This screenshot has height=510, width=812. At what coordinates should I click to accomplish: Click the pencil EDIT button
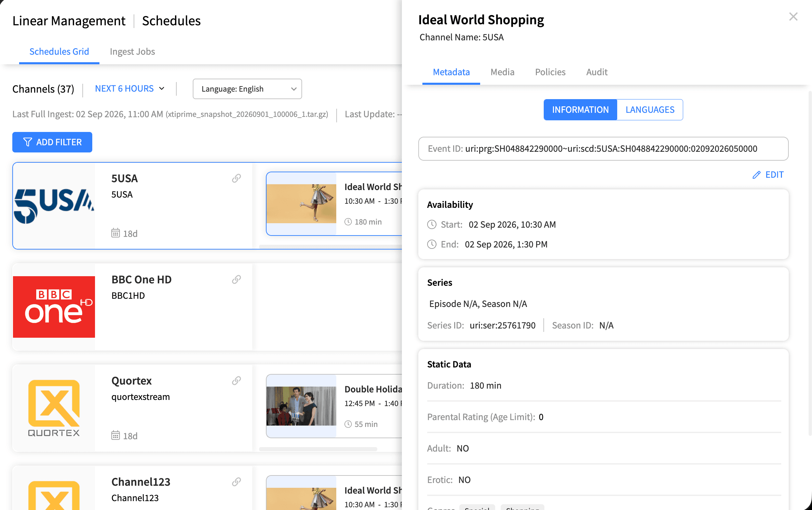click(x=768, y=175)
